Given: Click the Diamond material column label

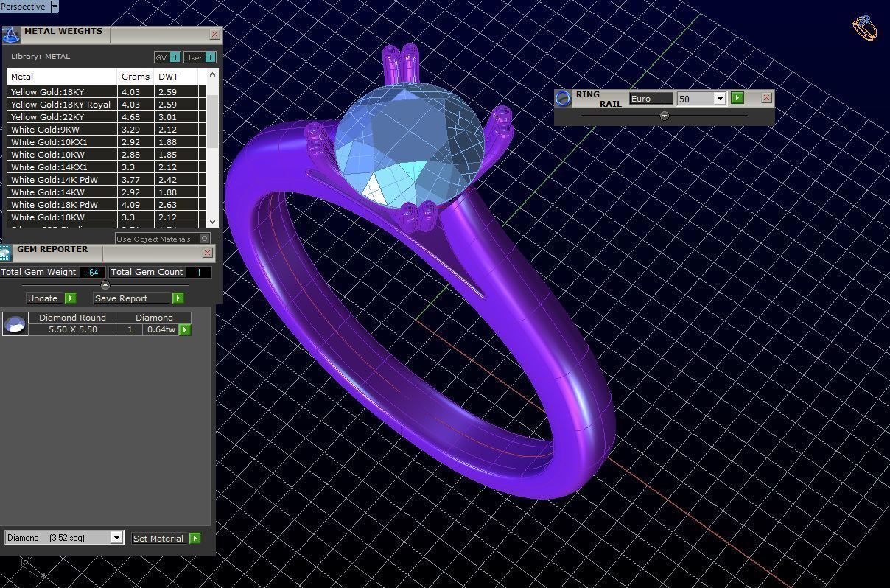Looking at the screenshot, I should (x=154, y=318).
